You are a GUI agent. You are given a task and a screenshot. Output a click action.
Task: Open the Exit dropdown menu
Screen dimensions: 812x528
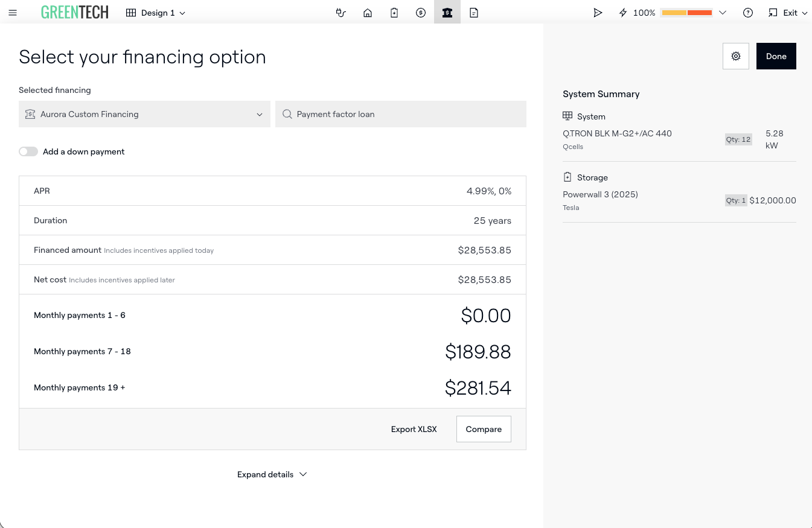coord(788,13)
